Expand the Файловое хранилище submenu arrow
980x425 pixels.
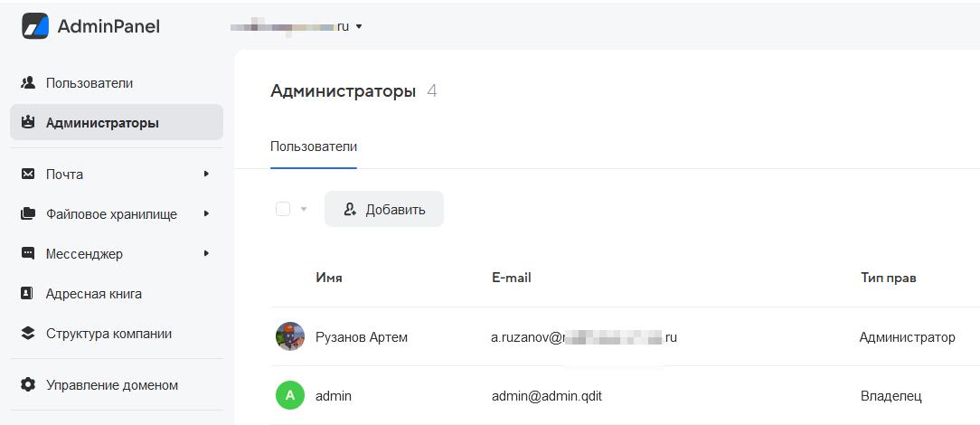coord(206,214)
